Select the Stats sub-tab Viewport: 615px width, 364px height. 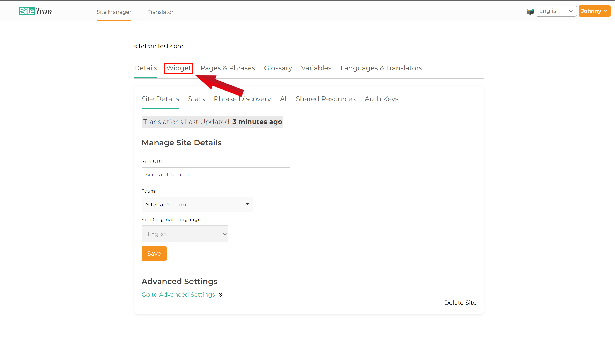[x=196, y=99]
